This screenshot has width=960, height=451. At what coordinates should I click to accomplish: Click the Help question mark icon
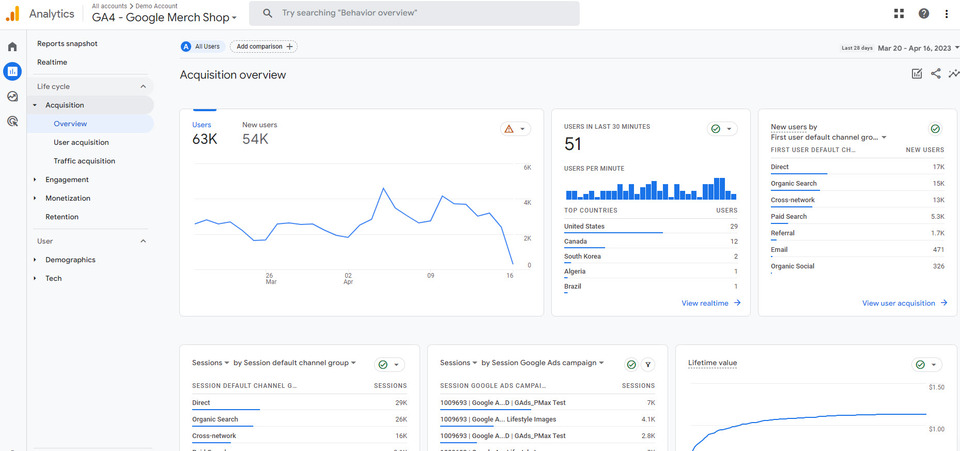[x=923, y=13]
